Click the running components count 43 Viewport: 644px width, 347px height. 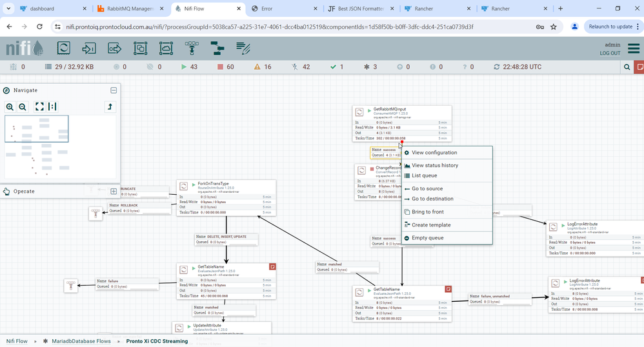coord(189,67)
